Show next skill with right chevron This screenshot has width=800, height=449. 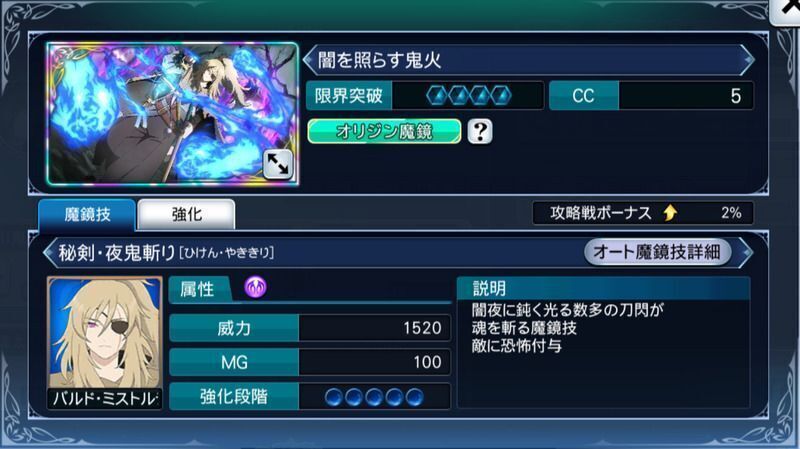coord(746,252)
